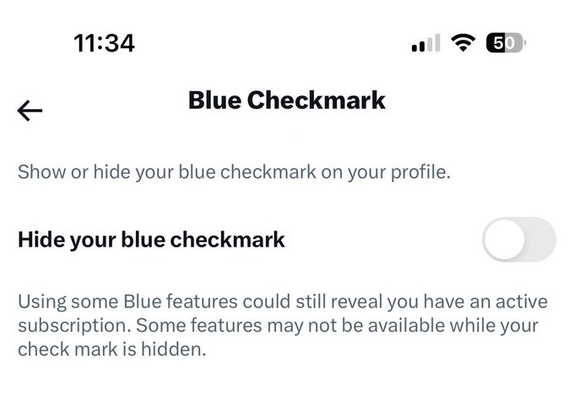Click the 11:34 clock in status bar

point(104,43)
